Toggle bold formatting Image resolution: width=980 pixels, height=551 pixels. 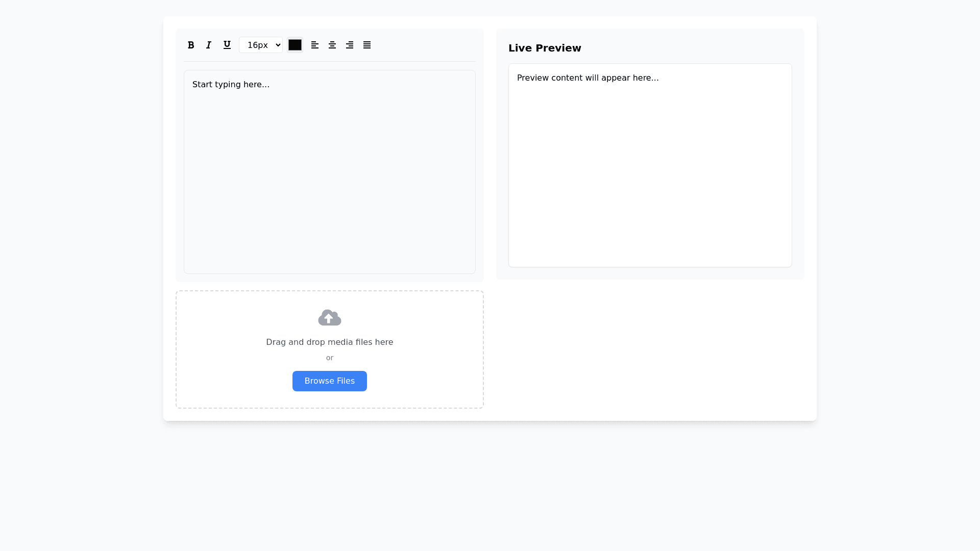pos(191,45)
